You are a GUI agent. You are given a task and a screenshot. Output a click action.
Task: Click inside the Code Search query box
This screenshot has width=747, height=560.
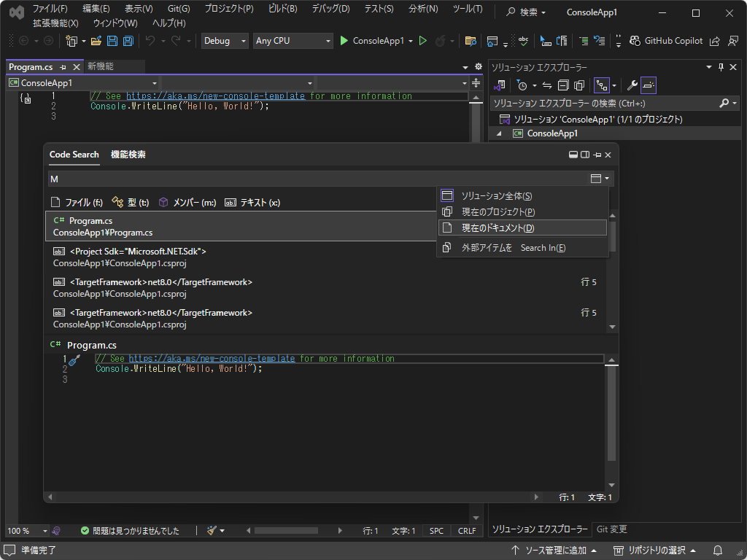(292, 179)
